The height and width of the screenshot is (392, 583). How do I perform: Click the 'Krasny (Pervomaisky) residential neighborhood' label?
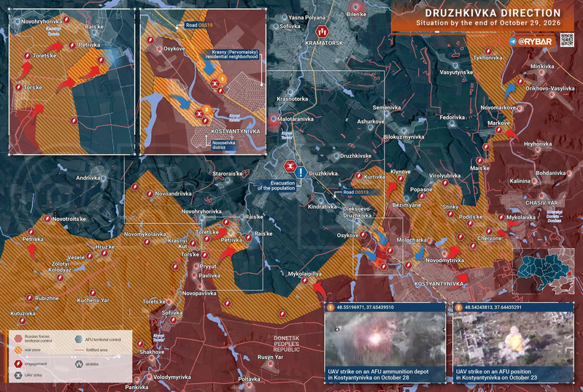coord(231,55)
